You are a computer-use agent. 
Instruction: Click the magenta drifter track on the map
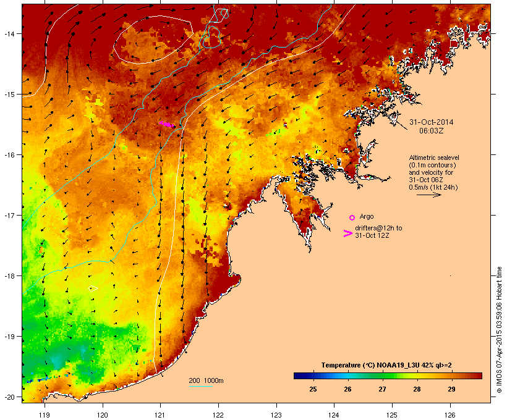coord(167,124)
